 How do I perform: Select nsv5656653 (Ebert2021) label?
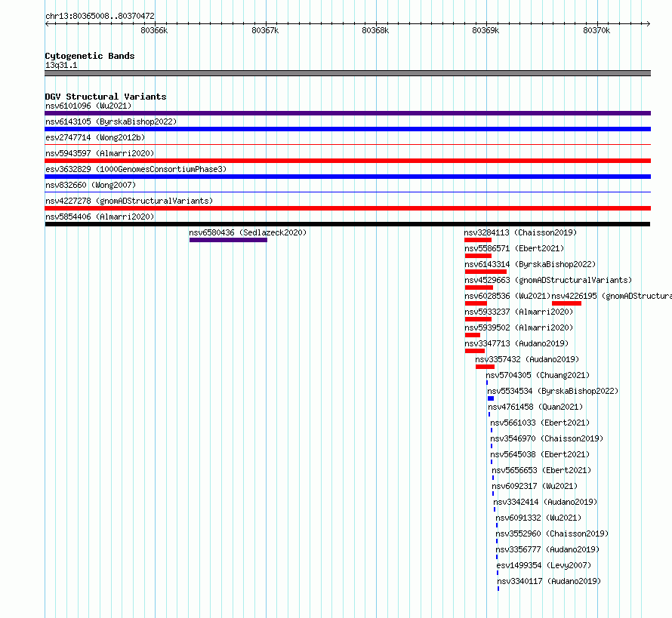(541, 470)
